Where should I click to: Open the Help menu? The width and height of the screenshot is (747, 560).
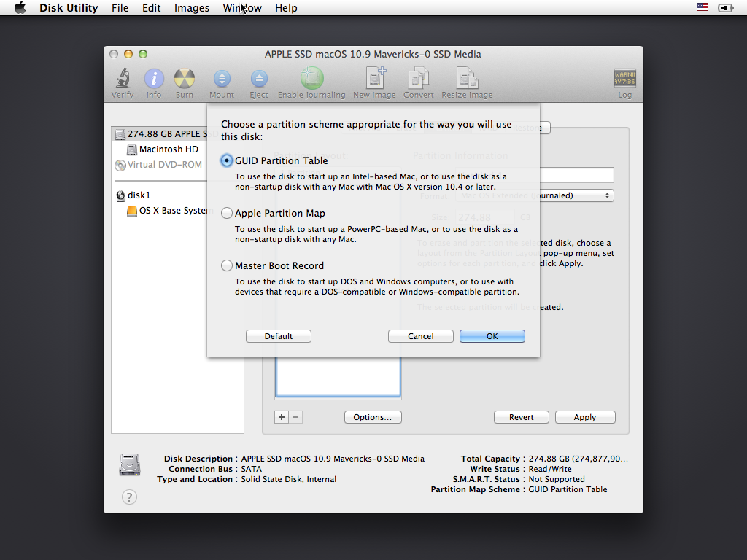pos(286,7)
